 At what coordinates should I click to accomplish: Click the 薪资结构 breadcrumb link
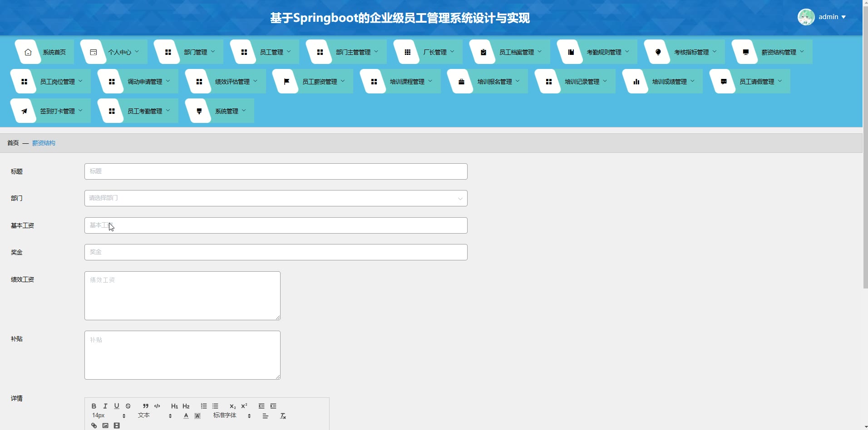[x=44, y=143]
